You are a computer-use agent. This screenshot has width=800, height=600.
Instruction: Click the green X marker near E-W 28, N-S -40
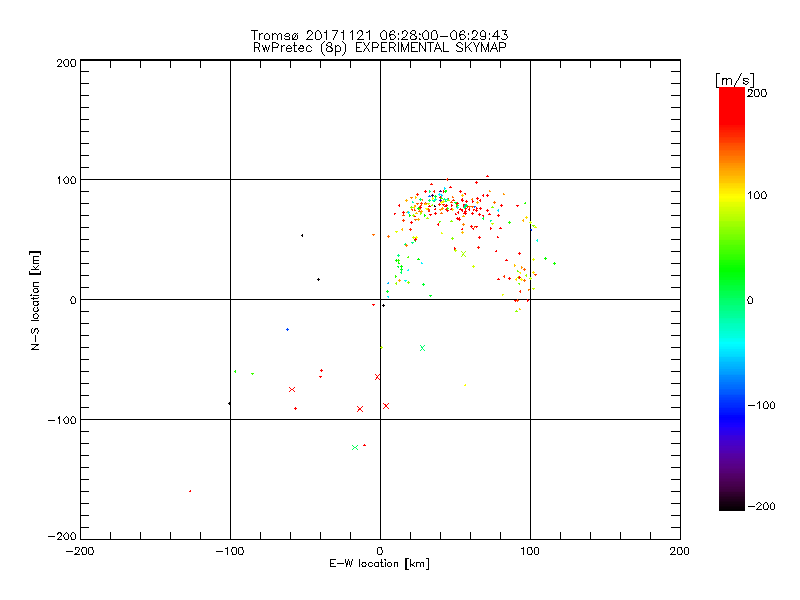pos(422,348)
